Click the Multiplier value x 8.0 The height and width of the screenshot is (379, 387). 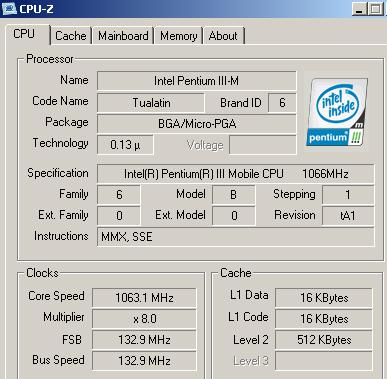tap(144, 319)
